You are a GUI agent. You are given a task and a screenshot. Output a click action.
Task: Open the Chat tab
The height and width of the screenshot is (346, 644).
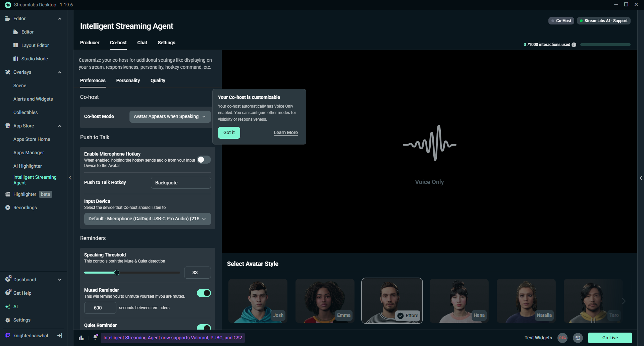[x=142, y=43]
